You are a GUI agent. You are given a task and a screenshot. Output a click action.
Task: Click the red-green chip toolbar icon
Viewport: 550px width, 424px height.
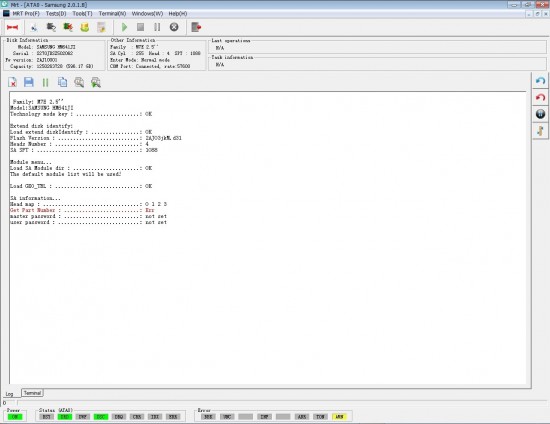point(68,27)
